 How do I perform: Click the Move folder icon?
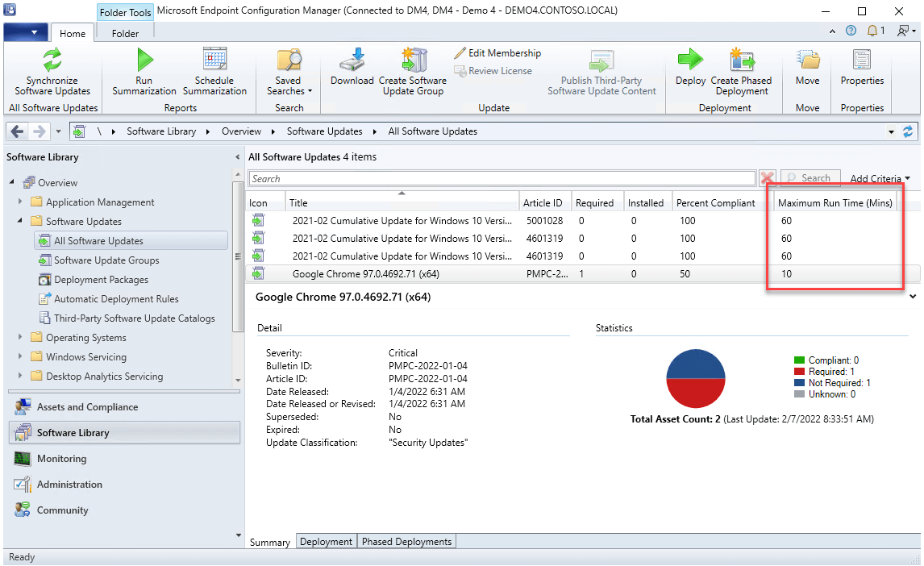[807, 60]
